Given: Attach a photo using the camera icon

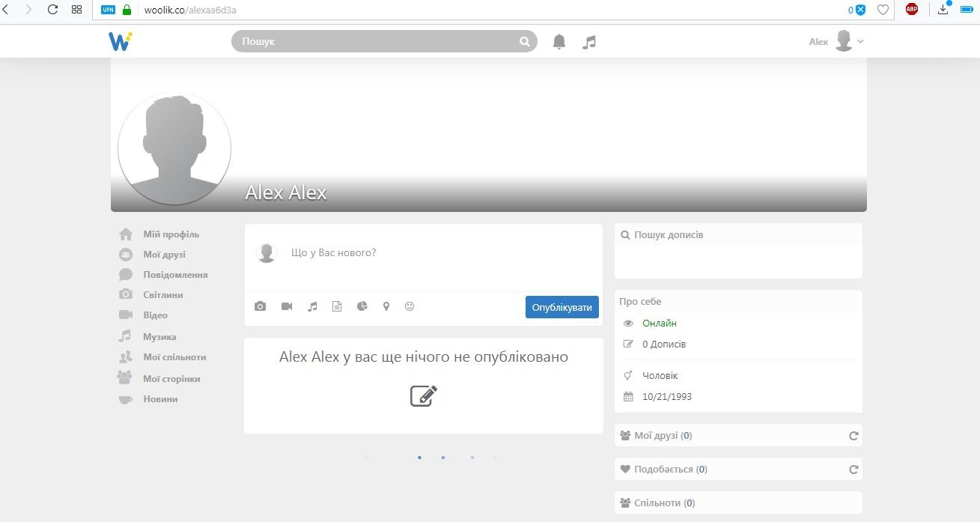Looking at the screenshot, I should click(260, 306).
